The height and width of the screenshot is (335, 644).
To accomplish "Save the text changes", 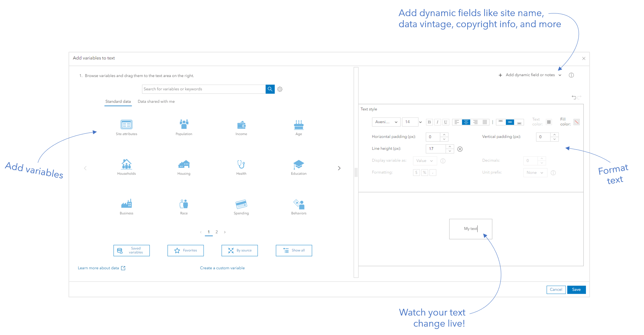I will (x=576, y=290).
